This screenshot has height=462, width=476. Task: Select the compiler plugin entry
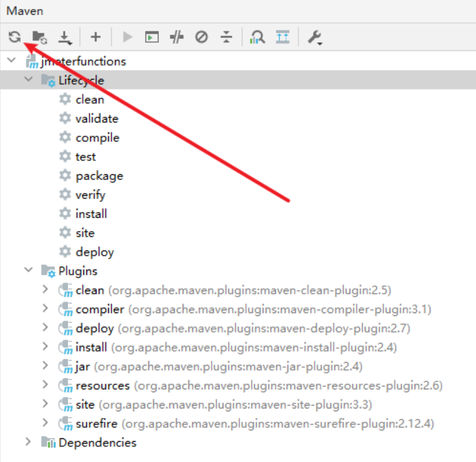click(x=100, y=309)
